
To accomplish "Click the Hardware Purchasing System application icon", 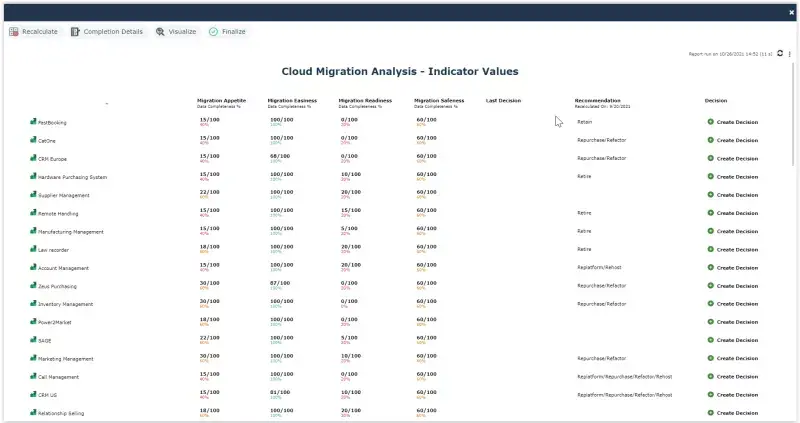I will (33, 176).
